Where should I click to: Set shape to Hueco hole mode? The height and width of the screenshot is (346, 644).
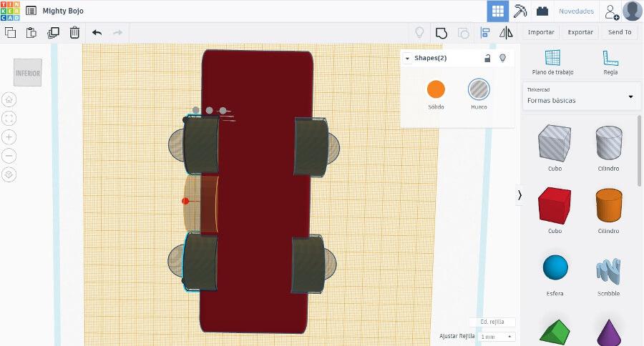click(479, 89)
